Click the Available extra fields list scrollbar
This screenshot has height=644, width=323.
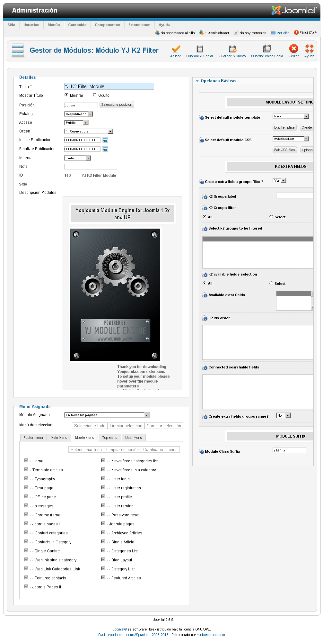tap(312, 301)
